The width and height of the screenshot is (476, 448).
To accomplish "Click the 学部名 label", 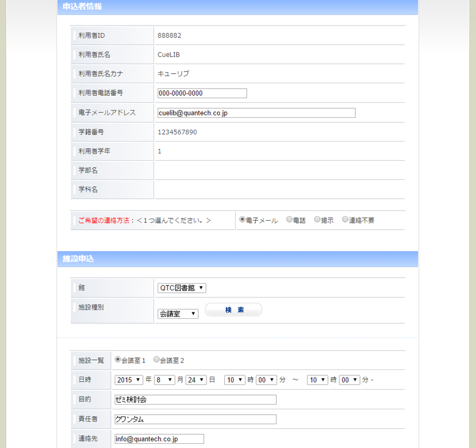I will tap(88, 170).
